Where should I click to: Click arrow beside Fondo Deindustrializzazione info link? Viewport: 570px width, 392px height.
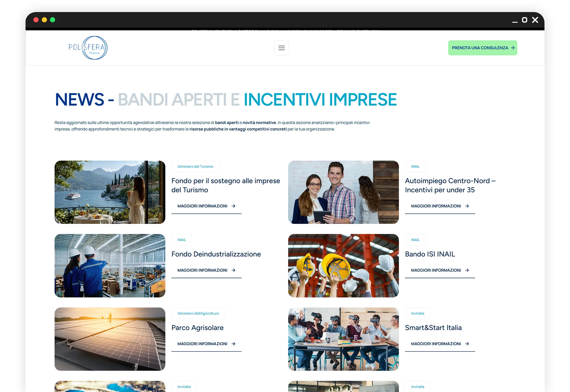233,270
